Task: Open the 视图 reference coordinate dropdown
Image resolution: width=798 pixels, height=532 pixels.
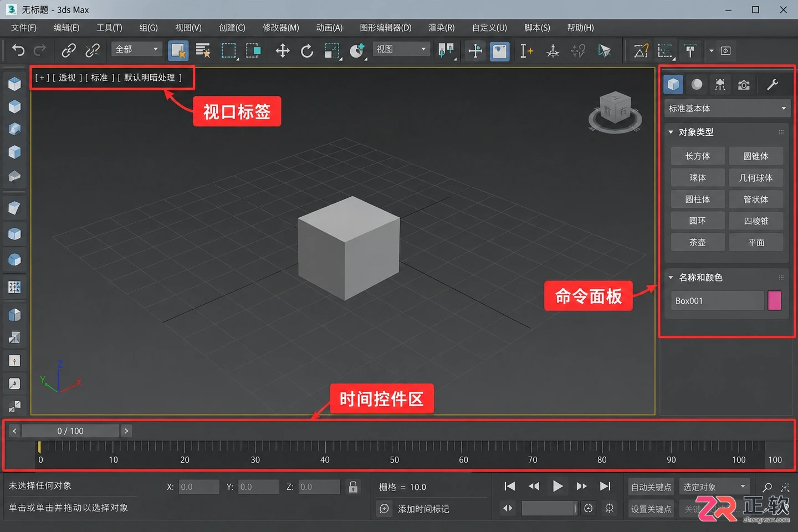Action: coord(401,49)
